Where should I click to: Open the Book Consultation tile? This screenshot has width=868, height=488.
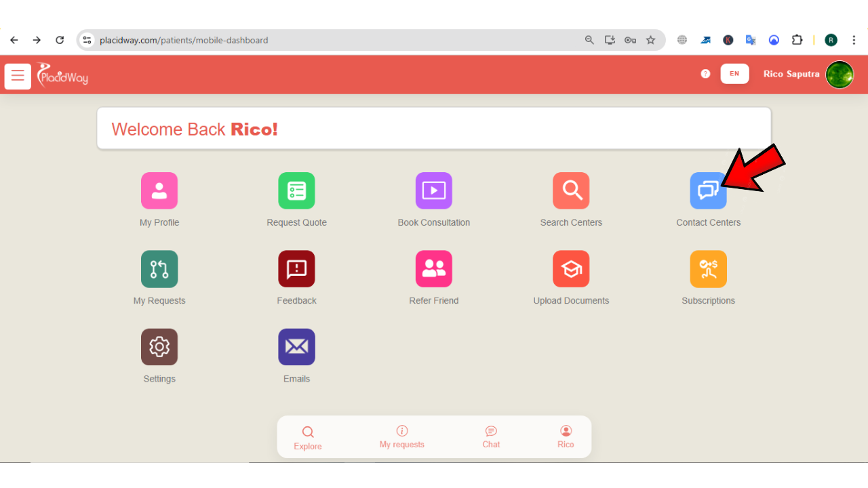[433, 190]
